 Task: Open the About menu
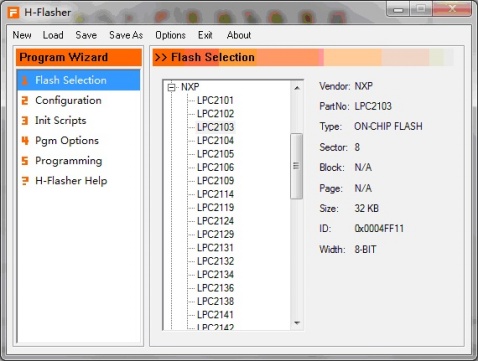[x=239, y=35]
